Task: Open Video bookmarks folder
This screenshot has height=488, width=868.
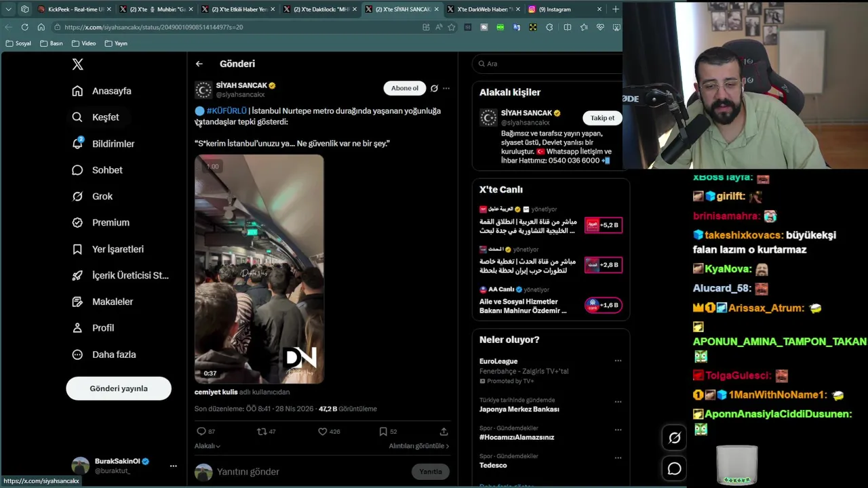Action: tap(84, 43)
